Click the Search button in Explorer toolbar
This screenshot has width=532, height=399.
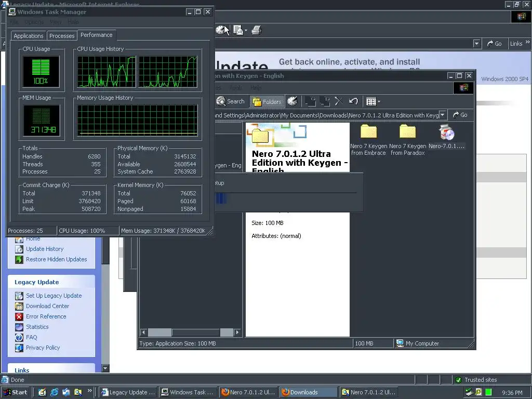230,101
